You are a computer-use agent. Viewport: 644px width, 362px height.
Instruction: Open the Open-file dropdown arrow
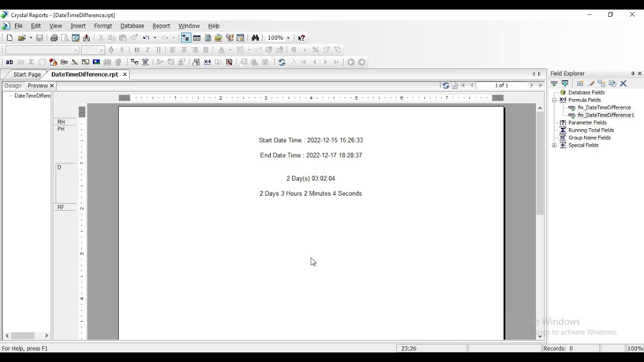click(x=31, y=38)
